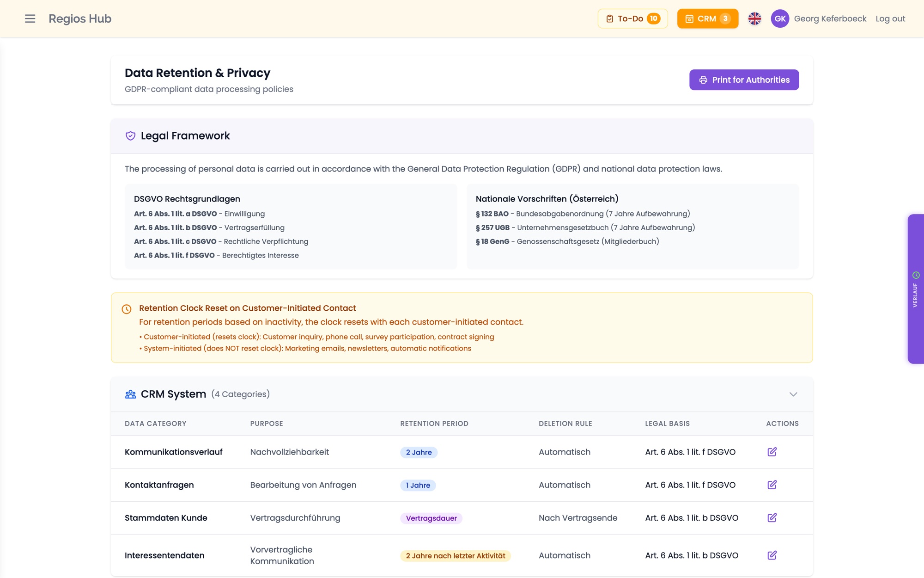The width and height of the screenshot is (924, 578).
Task: Click the clock icon in retention notice
Action: pos(127,309)
